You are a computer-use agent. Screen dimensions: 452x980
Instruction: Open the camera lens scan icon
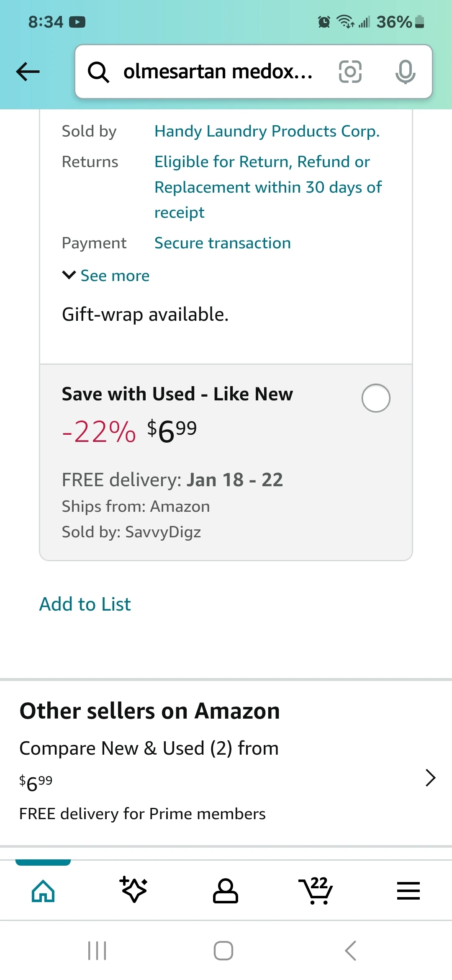[x=350, y=72]
